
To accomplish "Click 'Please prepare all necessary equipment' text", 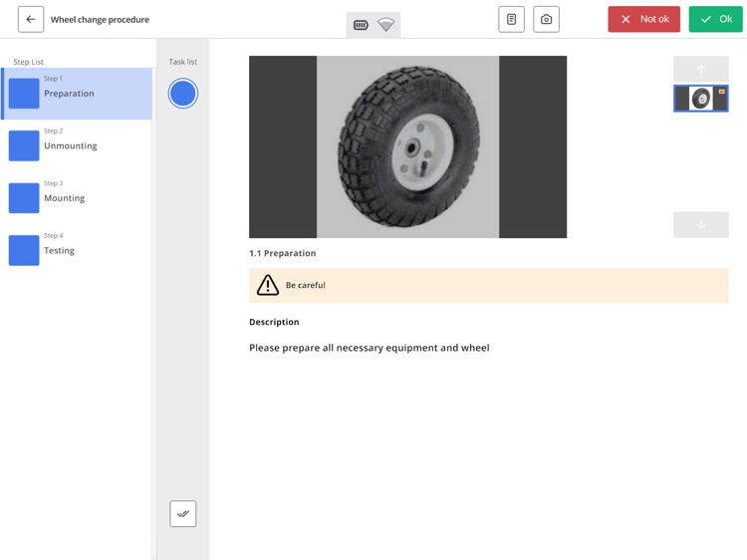I will tap(370, 348).
